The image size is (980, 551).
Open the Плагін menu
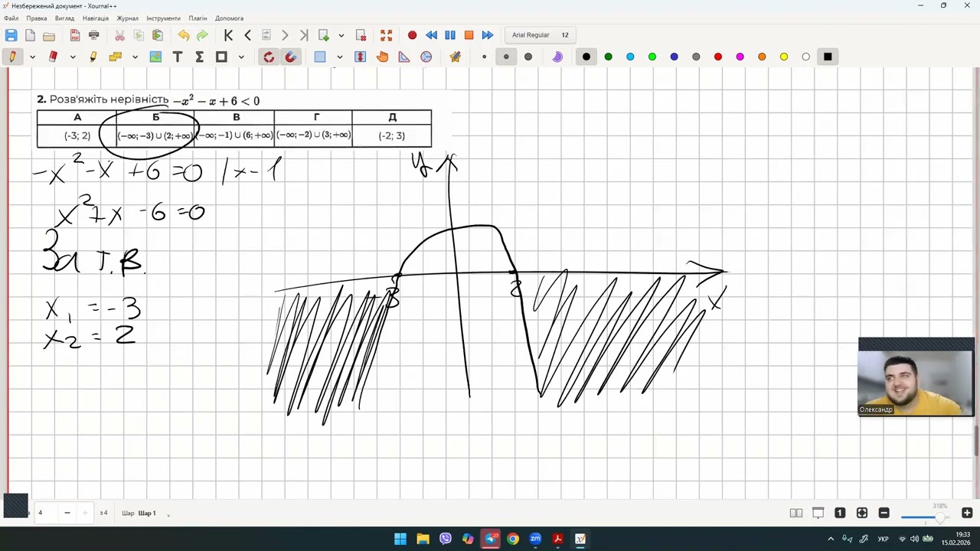click(198, 18)
